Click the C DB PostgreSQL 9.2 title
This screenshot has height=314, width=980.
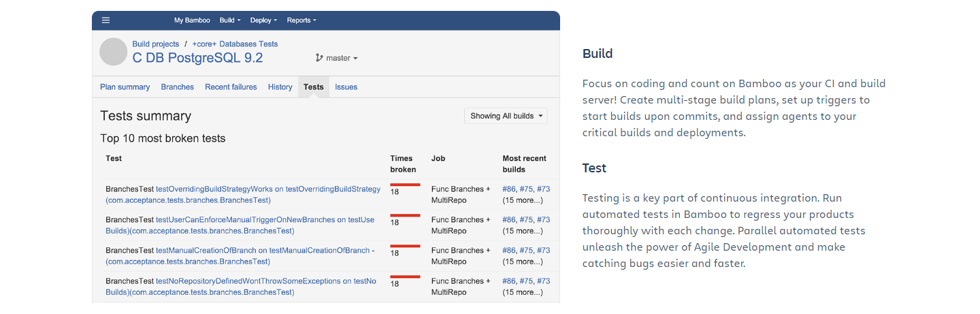[197, 58]
